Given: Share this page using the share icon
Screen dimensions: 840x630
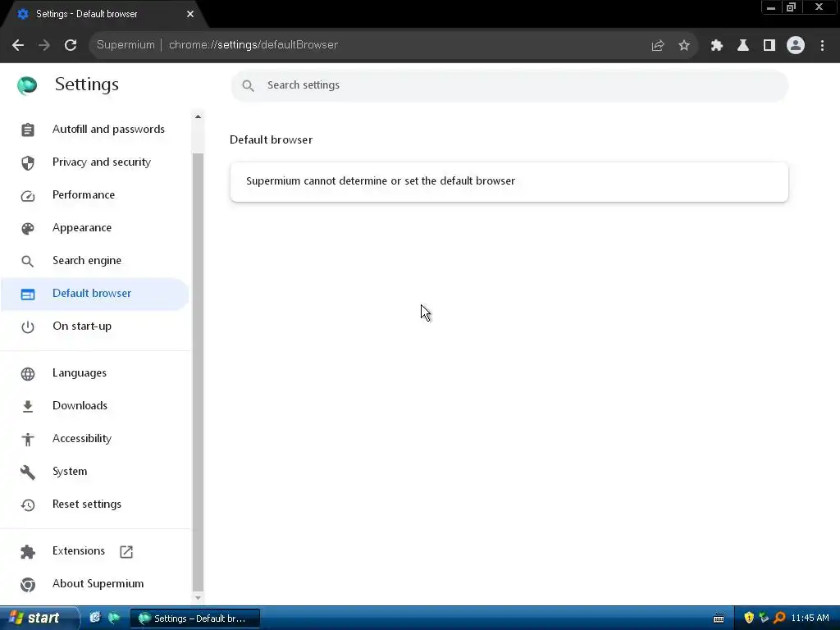Looking at the screenshot, I should click(x=658, y=45).
